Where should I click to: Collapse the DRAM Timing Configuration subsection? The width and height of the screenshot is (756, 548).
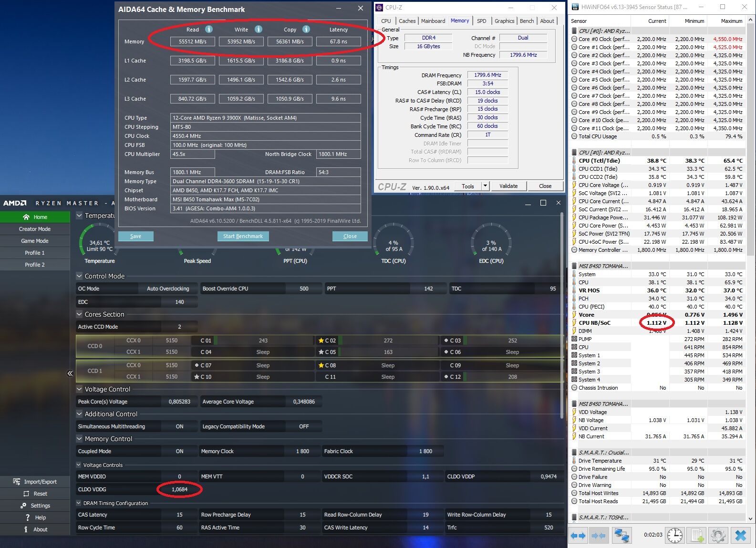pyautogui.click(x=79, y=503)
